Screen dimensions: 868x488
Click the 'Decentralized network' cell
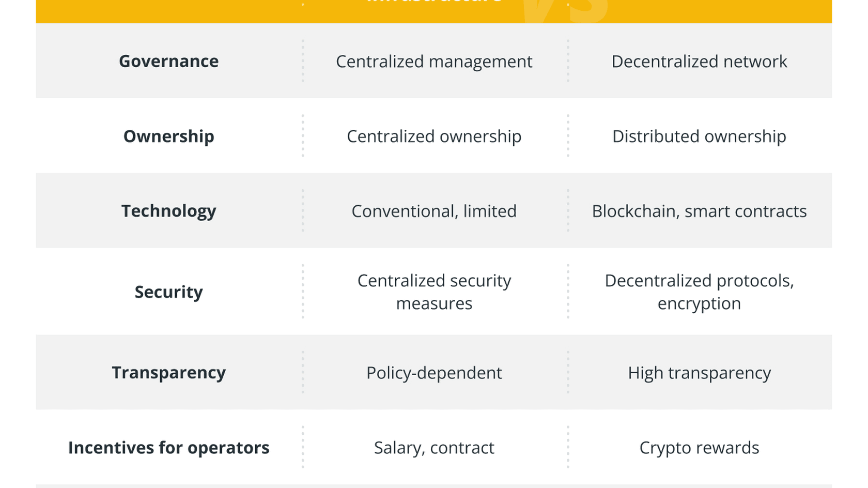click(699, 62)
